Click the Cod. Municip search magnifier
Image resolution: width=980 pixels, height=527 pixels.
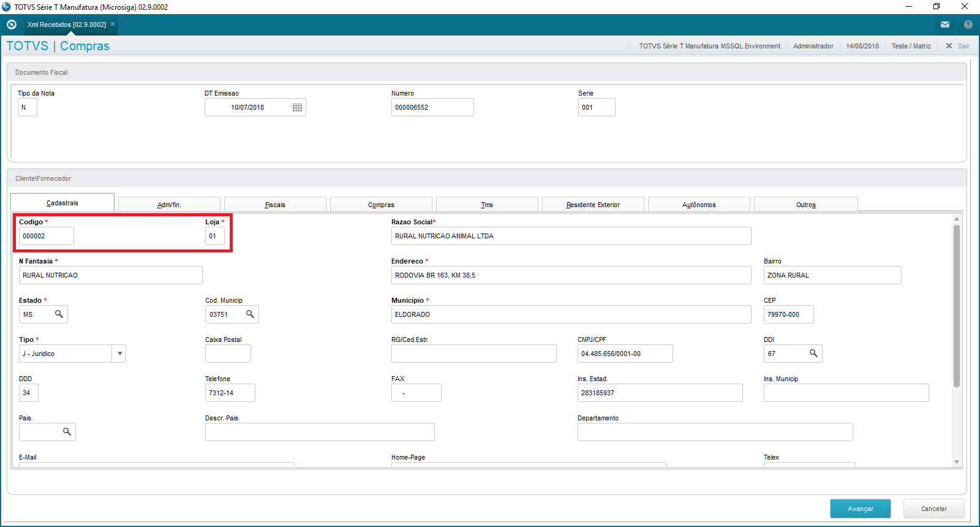click(x=250, y=314)
